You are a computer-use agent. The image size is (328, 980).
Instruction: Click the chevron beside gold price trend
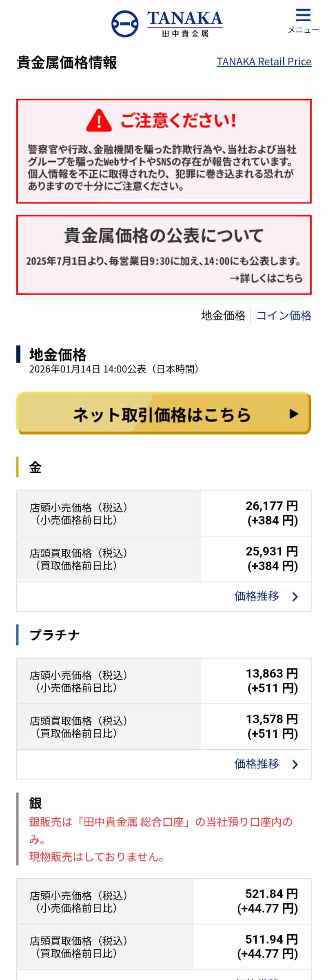coord(295,597)
